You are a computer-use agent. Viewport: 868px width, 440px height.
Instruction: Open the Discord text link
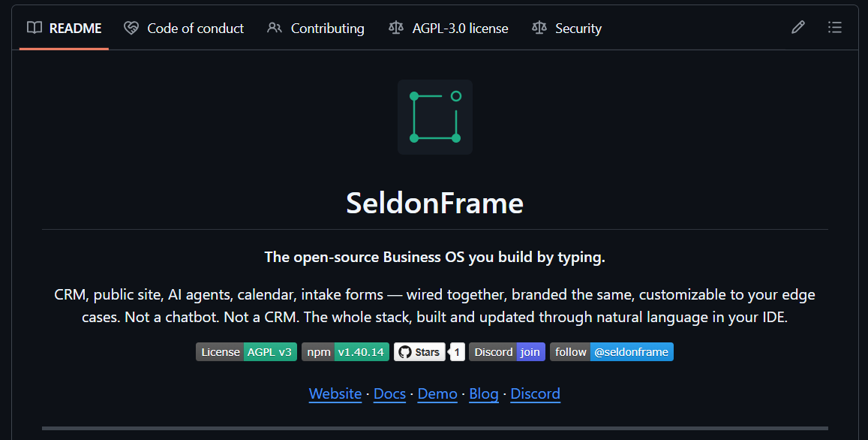point(536,393)
